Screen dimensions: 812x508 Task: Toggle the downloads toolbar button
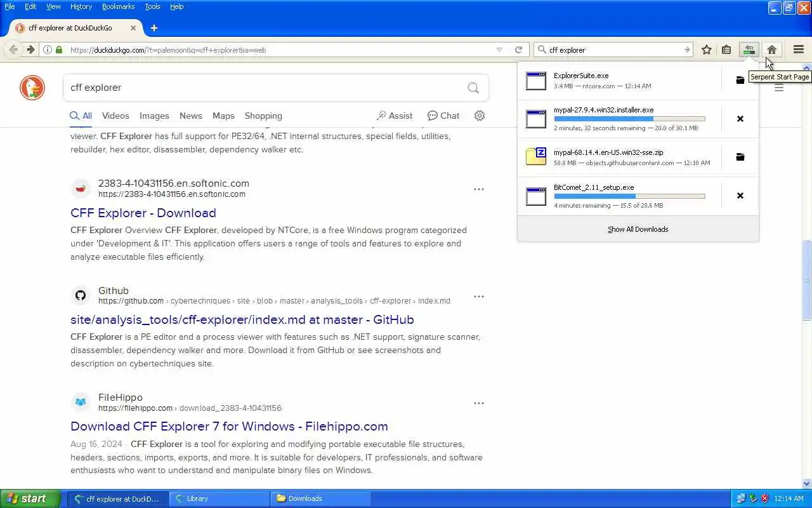click(749, 50)
